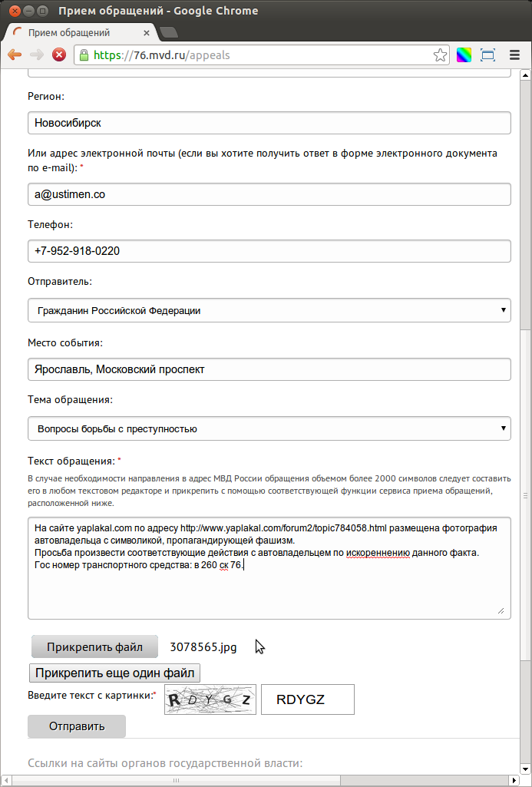Click the Телефон input field
Image resolution: width=532 pixels, height=787 pixels.
(269, 251)
